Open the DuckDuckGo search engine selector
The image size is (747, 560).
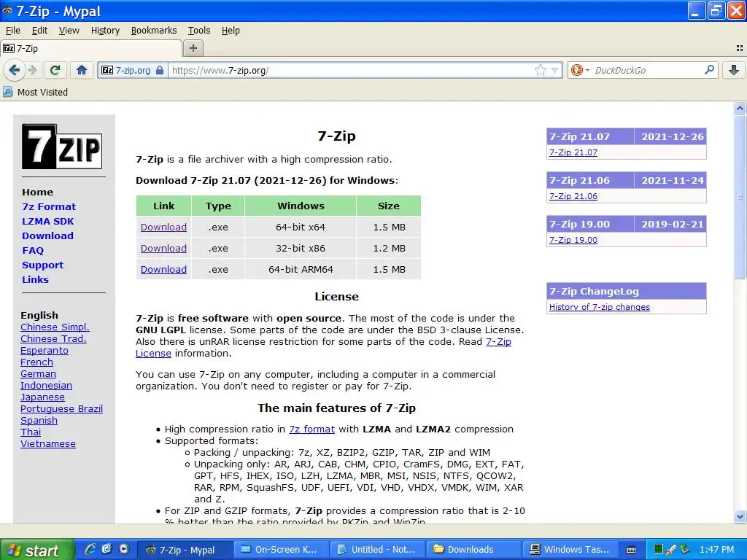coord(580,71)
